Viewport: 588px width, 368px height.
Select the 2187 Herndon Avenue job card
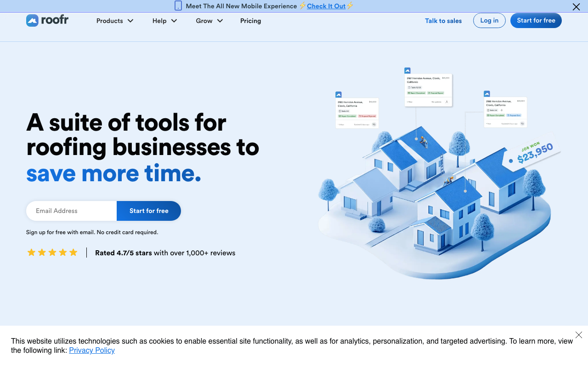(x=428, y=90)
